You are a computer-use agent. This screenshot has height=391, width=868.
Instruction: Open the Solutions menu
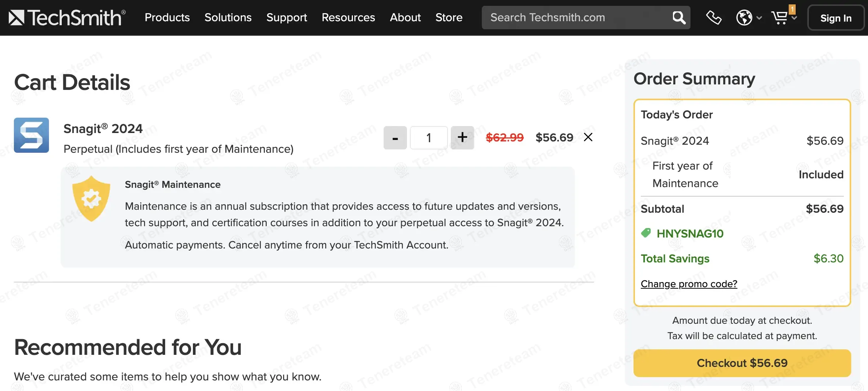point(228,18)
